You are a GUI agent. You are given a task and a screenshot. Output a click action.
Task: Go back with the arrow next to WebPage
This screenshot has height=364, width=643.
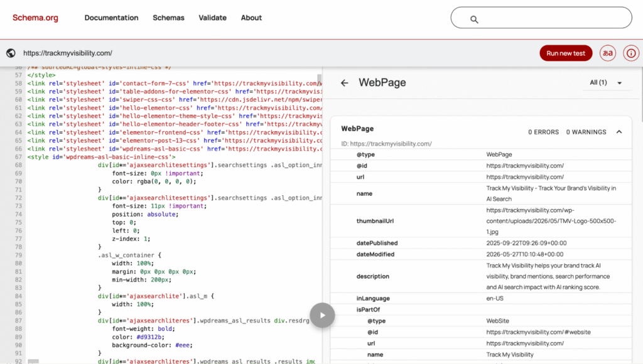pos(345,83)
